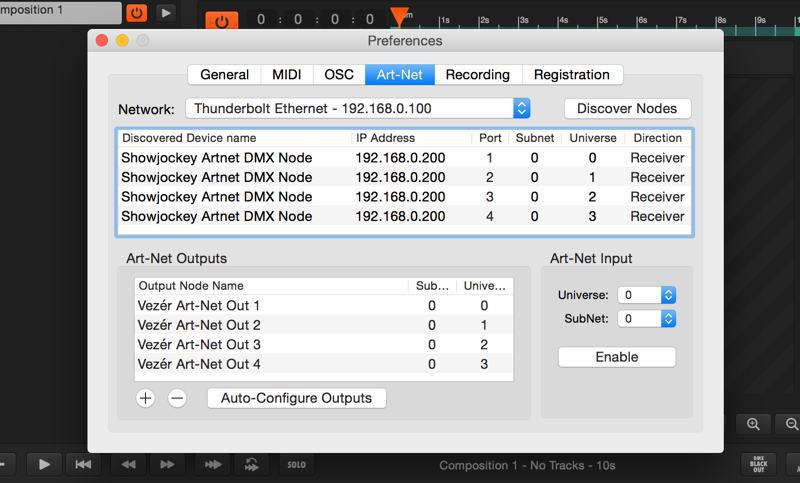Remove an Art-Net output with the minus button
This screenshot has width=800, height=483.
[x=177, y=398]
